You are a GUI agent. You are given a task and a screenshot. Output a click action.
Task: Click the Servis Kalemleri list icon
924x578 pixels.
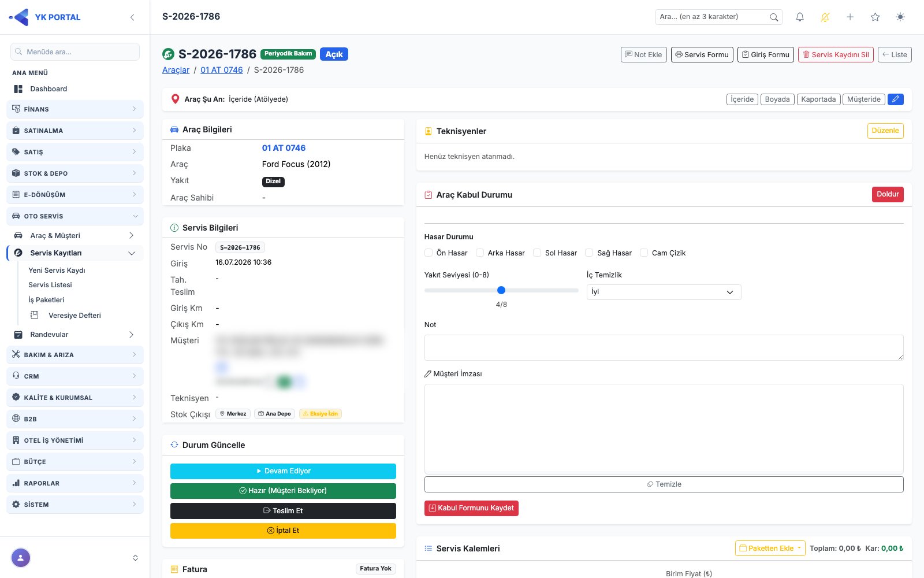(429, 549)
